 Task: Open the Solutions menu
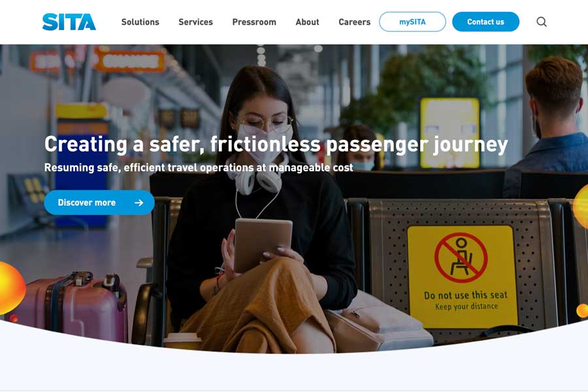pos(140,22)
